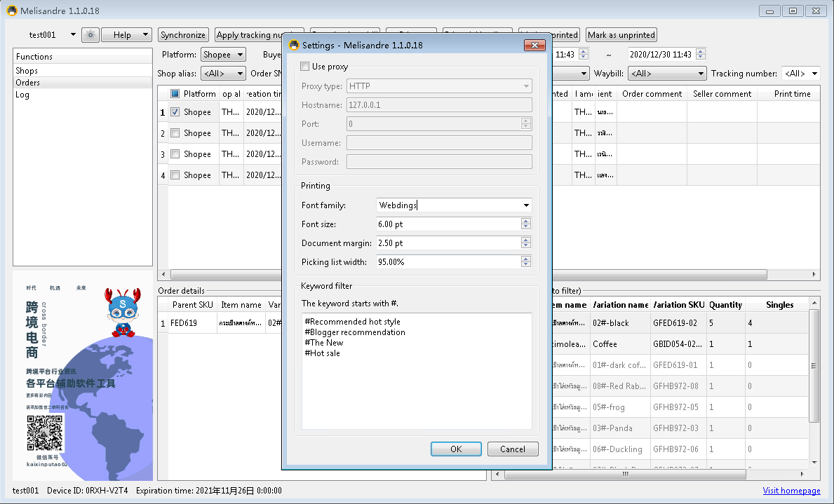
Task: Click the Order comment column header
Action: tap(652, 93)
